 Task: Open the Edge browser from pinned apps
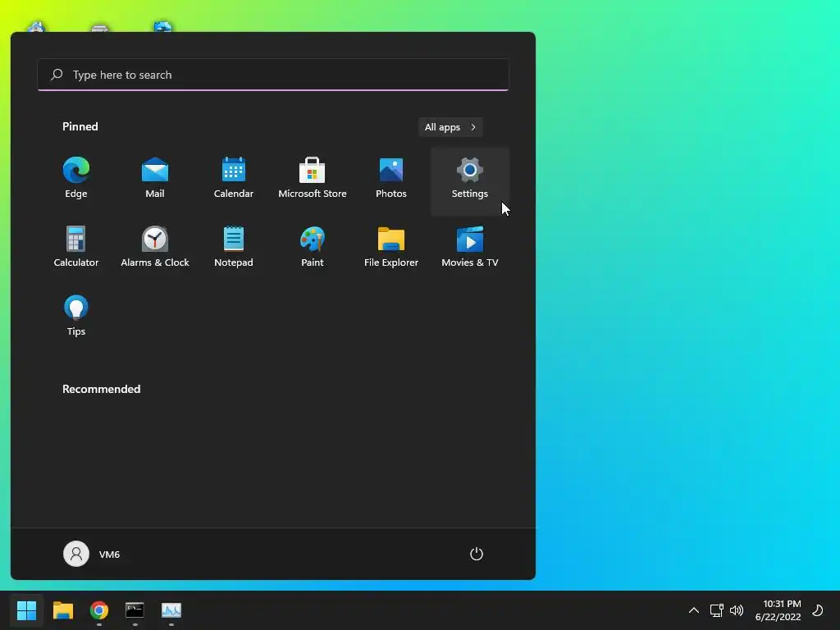pyautogui.click(x=76, y=179)
